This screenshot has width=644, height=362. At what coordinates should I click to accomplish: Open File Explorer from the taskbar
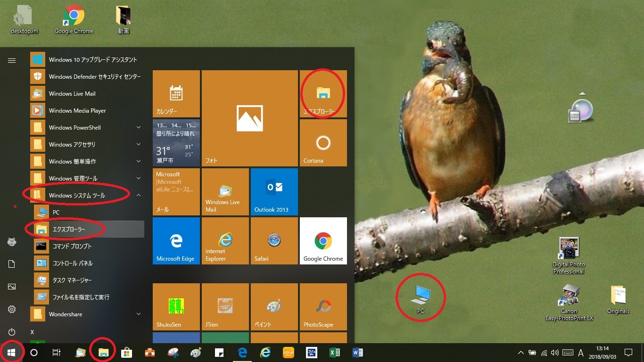(104, 353)
